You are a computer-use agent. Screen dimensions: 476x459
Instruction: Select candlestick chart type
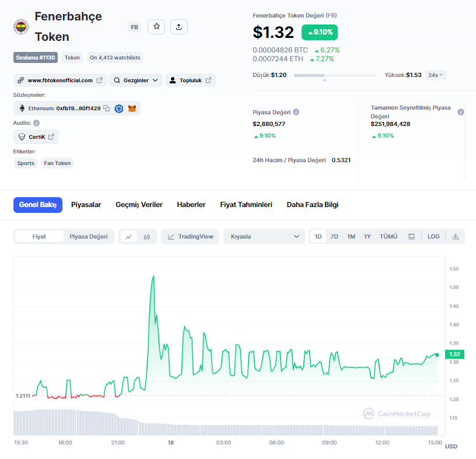147,236
